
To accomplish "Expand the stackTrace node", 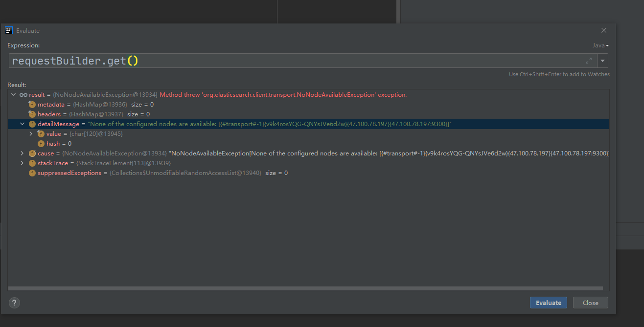I will pos(22,163).
